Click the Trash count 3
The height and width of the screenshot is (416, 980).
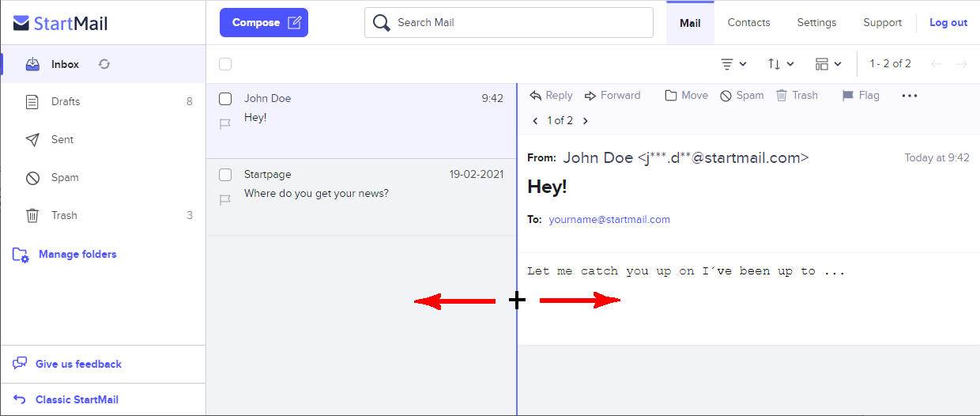190,215
